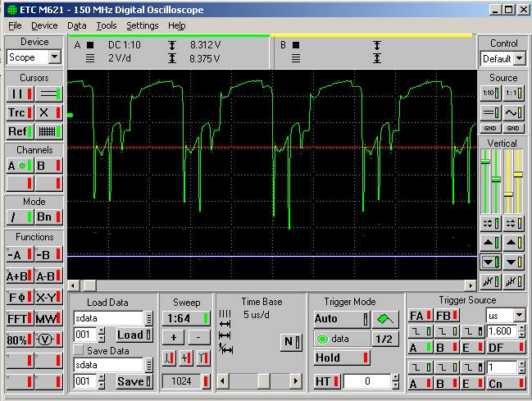Check the Save Data checkbox
Image resolution: width=532 pixels, height=401 pixels.
(x=79, y=351)
